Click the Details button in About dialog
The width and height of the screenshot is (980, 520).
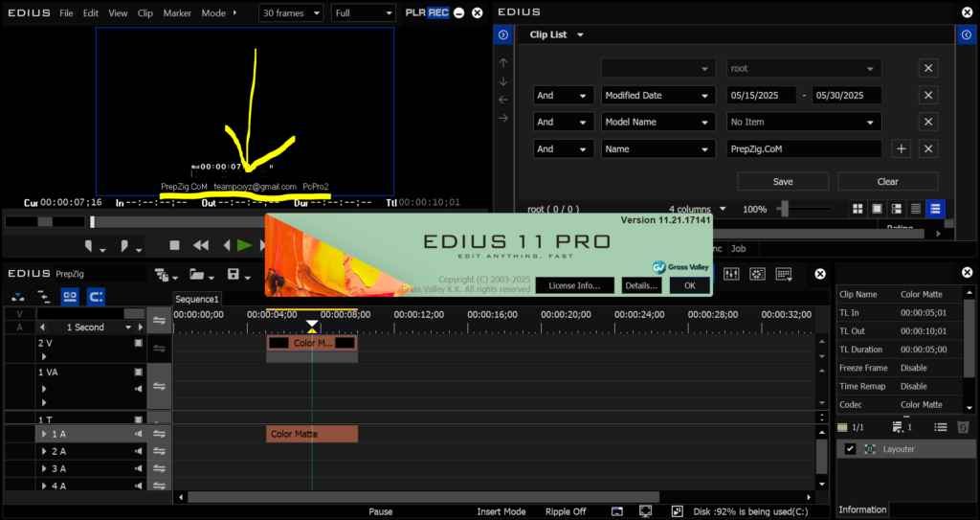(x=641, y=285)
